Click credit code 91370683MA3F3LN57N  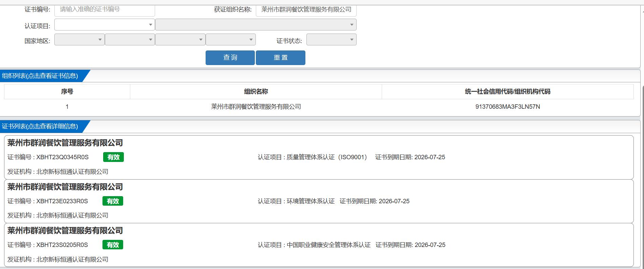coord(508,107)
